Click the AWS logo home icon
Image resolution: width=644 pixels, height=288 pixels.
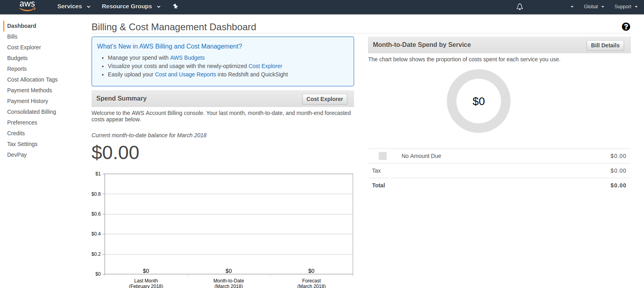click(27, 6)
